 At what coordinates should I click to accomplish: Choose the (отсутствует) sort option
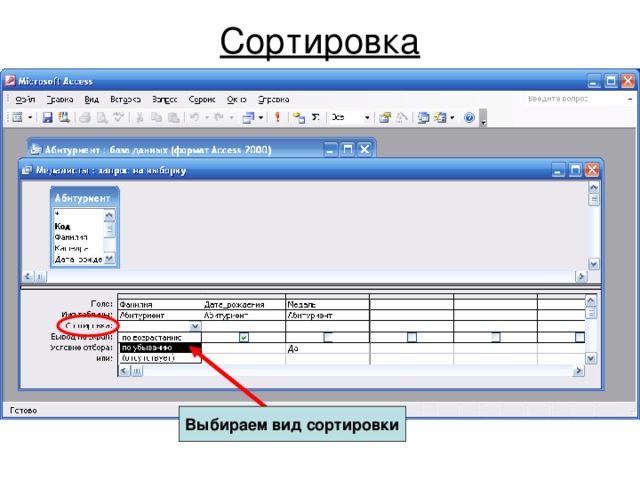pyautogui.click(x=148, y=358)
